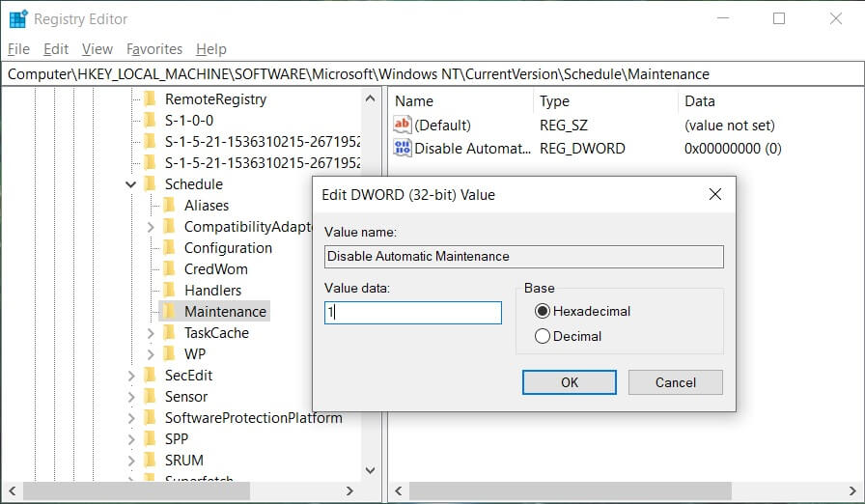The image size is (865, 504).
Task: Cancel the Edit DWORD dialog
Action: (675, 382)
